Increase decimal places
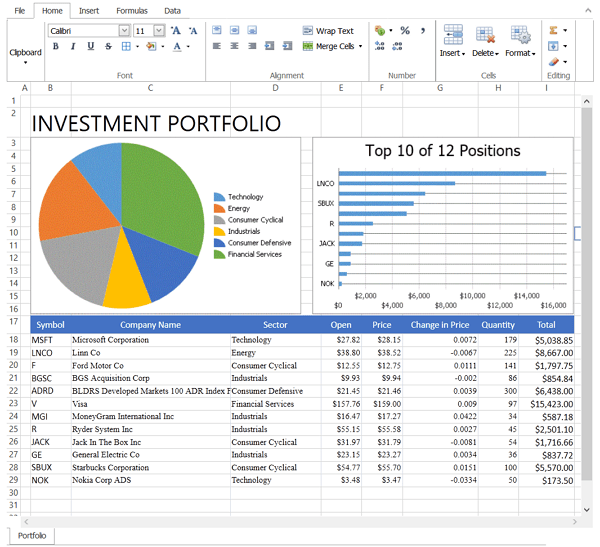The image size is (600, 547). click(380, 46)
